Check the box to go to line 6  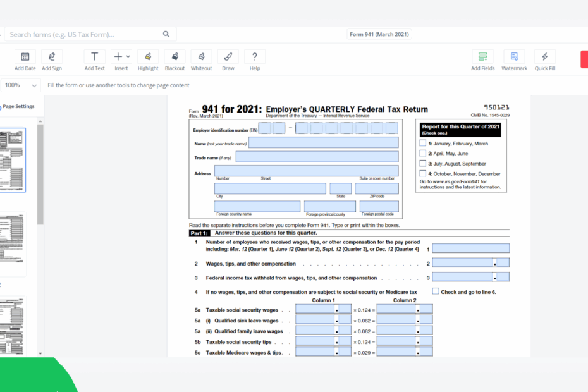pos(435,291)
